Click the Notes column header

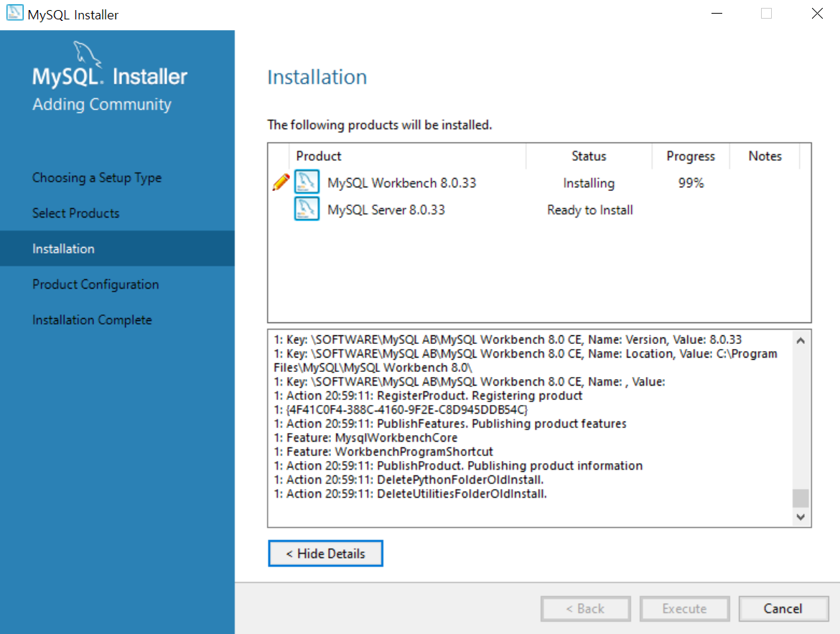coord(765,156)
